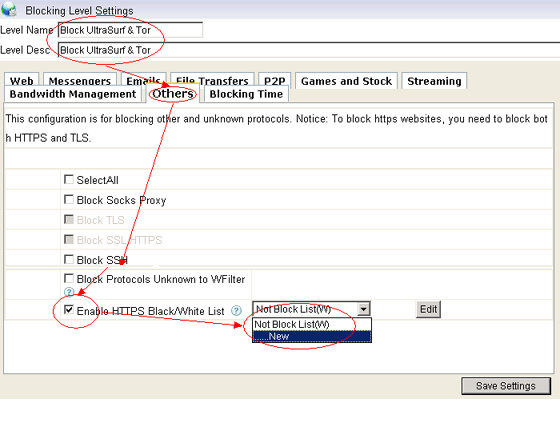Select the New entry in dropdown list
This screenshot has width=560, height=440.
click(x=312, y=336)
